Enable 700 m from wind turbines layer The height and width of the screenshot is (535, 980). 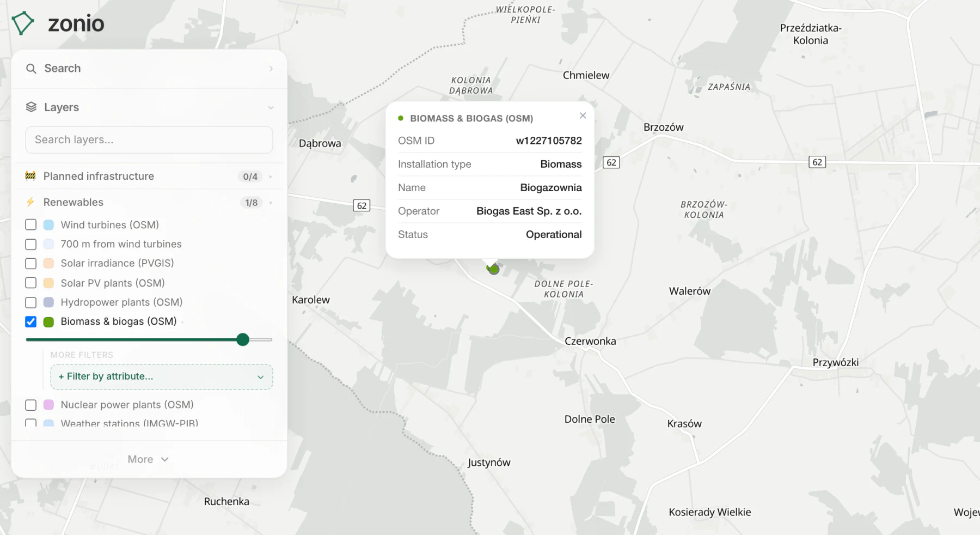31,245
